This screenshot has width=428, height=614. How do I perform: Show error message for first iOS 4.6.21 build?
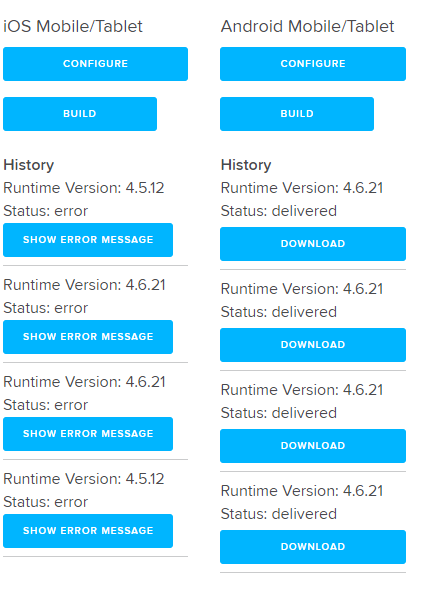tap(88, 337)
